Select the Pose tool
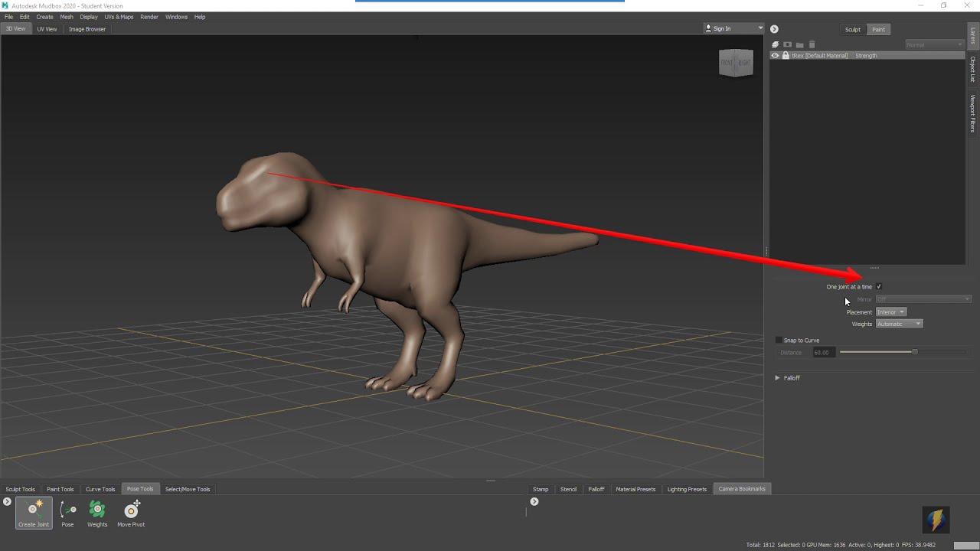 pyautogui.click(x=67, y=513)
